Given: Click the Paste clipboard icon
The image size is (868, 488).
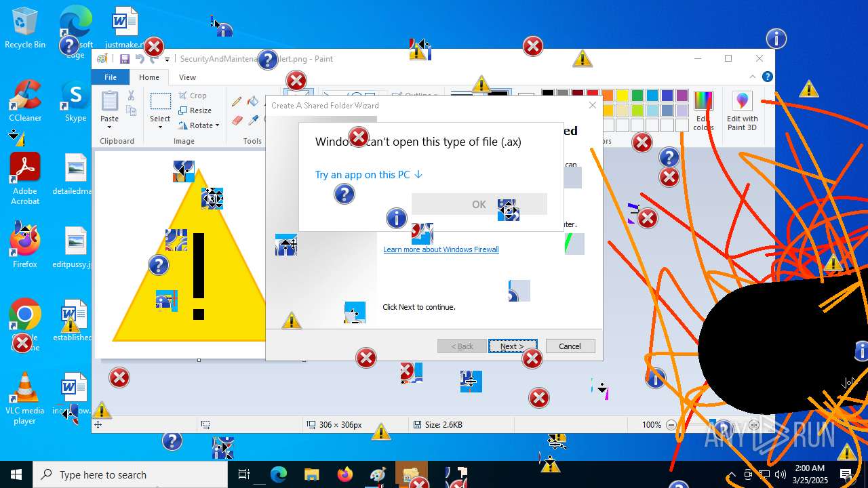Looking at the screenshot, I should pyautogui.click(x=110, y=101).
